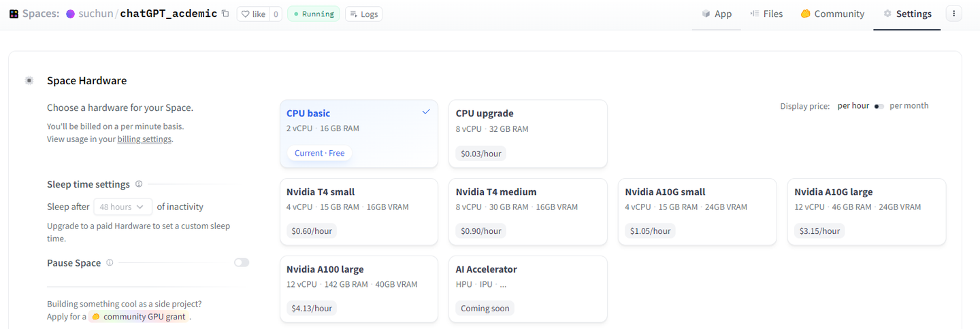Select the Nvidia A10G large hardware card
980x329 pixels.
(866, 211)
